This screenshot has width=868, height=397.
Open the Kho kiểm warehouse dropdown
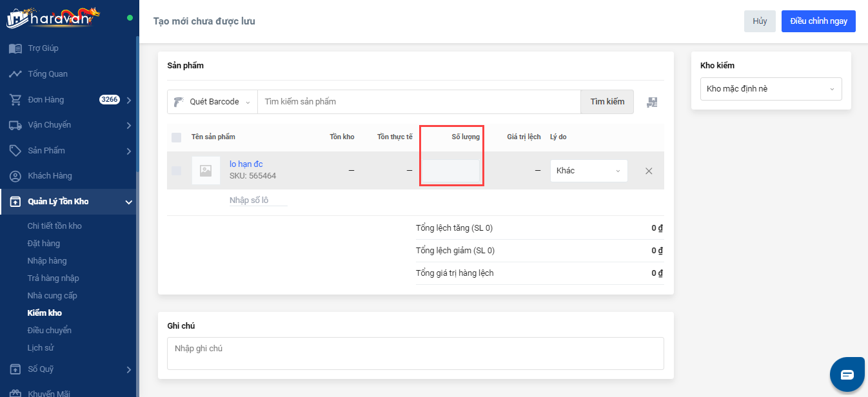[x=771, y=89]
